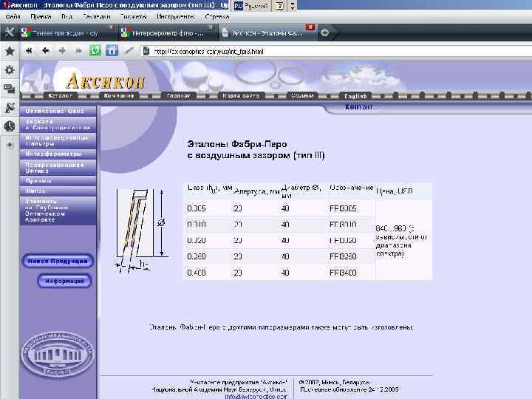
Task: Click the rewind navigation button
Action: (29, 51)
